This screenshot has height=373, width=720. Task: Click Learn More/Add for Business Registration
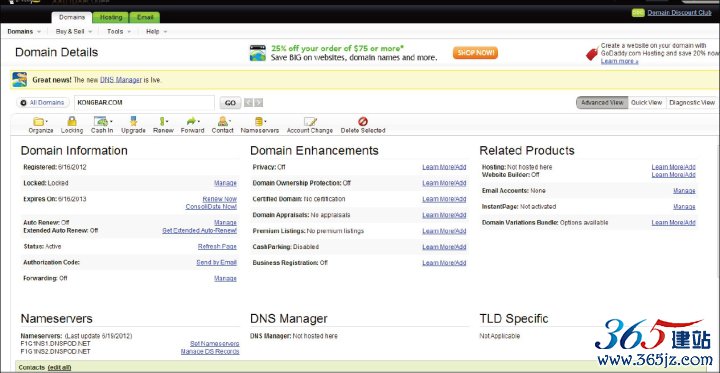[444, 263]
